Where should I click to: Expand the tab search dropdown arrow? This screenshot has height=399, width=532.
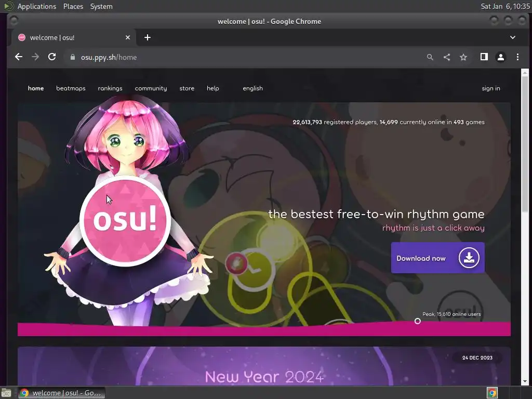point(513,37)
